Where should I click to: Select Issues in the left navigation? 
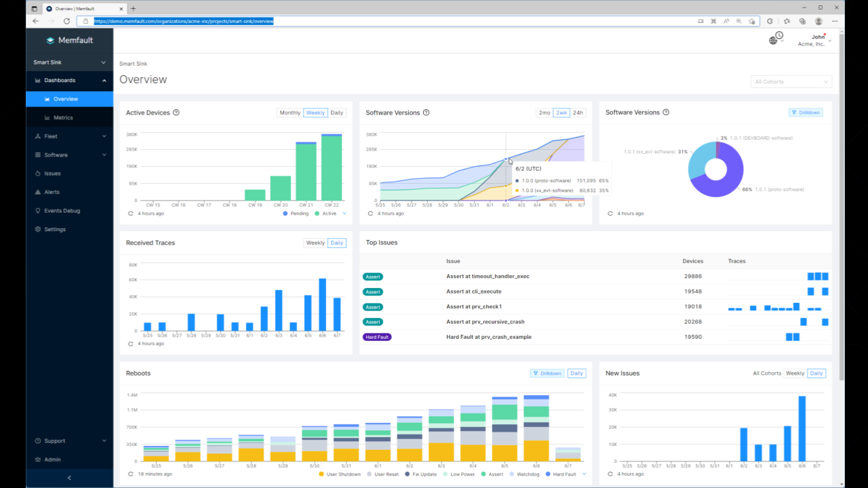[x=53, y=173]
